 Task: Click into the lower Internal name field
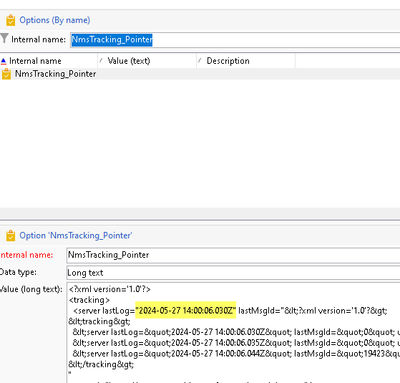(x=233, y=255)
